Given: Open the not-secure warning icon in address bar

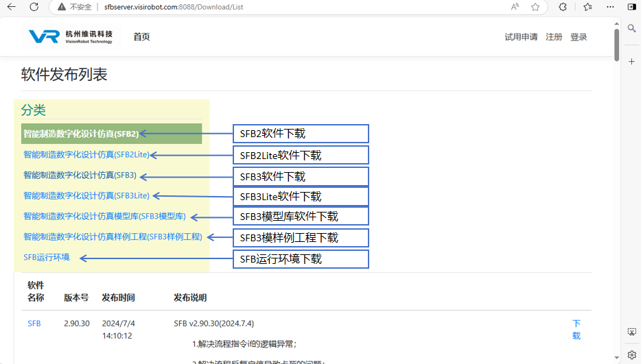Looking at the screenshot, I should point(61,7).
